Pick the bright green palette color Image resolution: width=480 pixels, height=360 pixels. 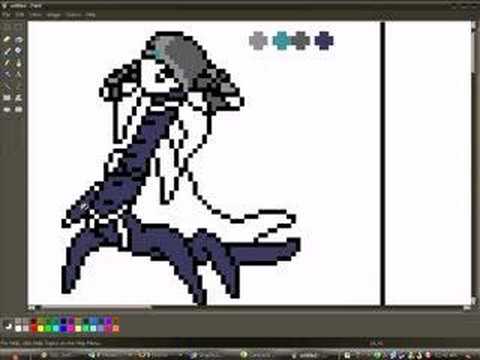click(48, 329)
